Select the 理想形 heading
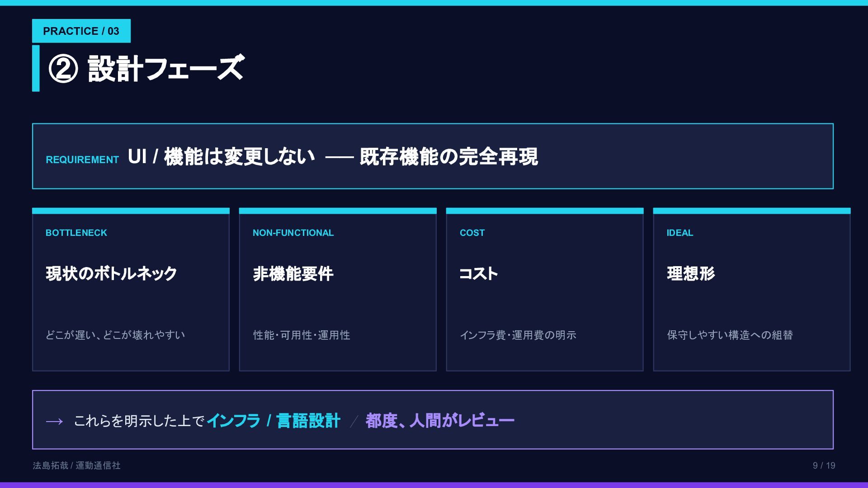This screenshot has width=868, height=488. coord(691,274)
